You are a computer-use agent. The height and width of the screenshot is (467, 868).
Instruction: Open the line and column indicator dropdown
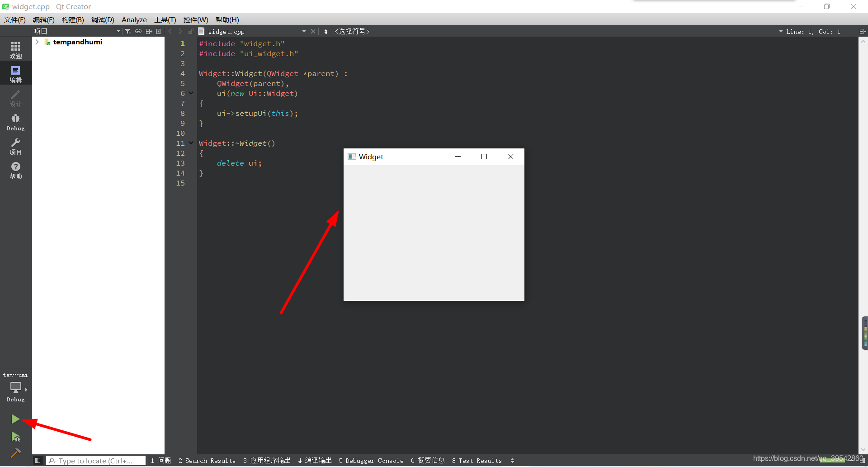click(x=813, y=31)
